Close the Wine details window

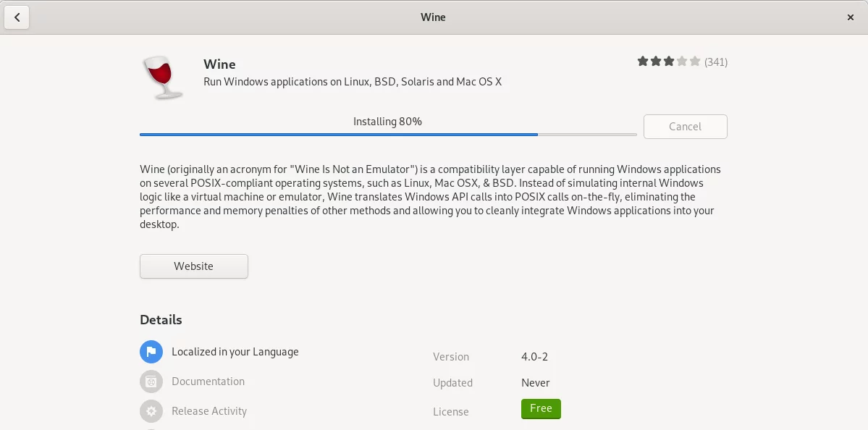point(851,17)
